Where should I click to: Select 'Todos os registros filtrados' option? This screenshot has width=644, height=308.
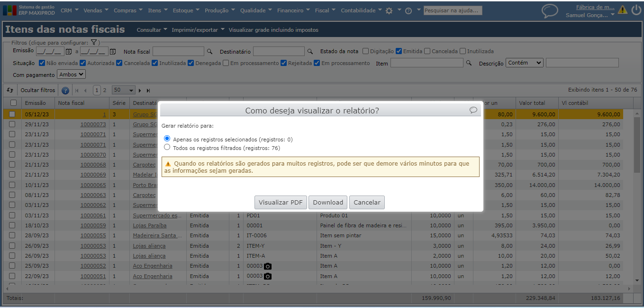(167, 148)
